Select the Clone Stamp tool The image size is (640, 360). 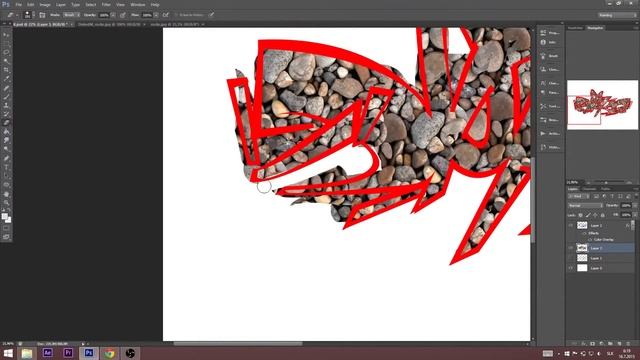coord(6,105)
